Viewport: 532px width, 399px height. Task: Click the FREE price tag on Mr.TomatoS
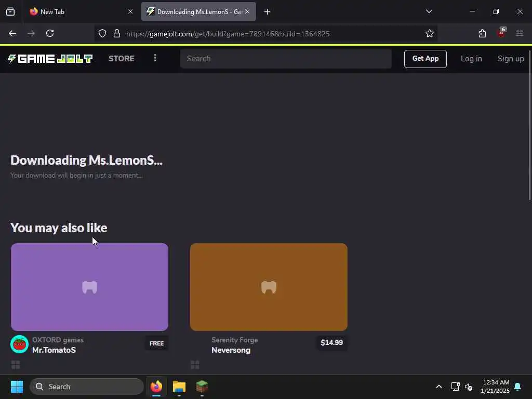156,343
